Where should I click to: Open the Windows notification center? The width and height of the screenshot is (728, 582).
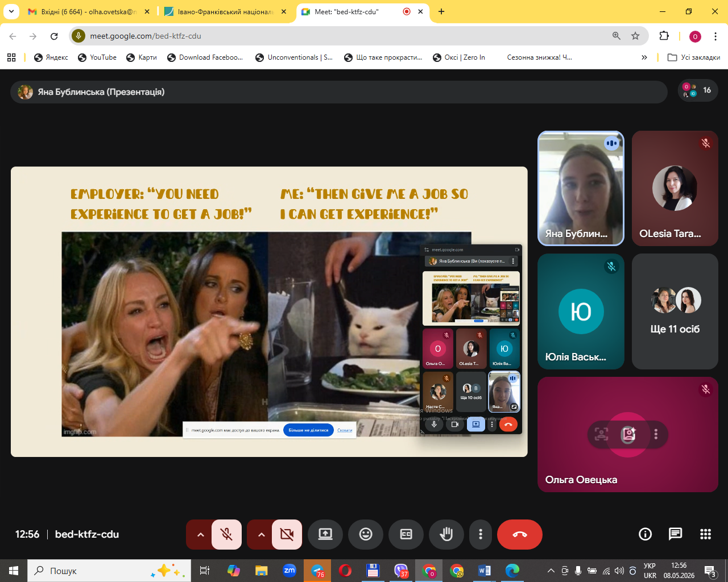(x=710, y=571)
